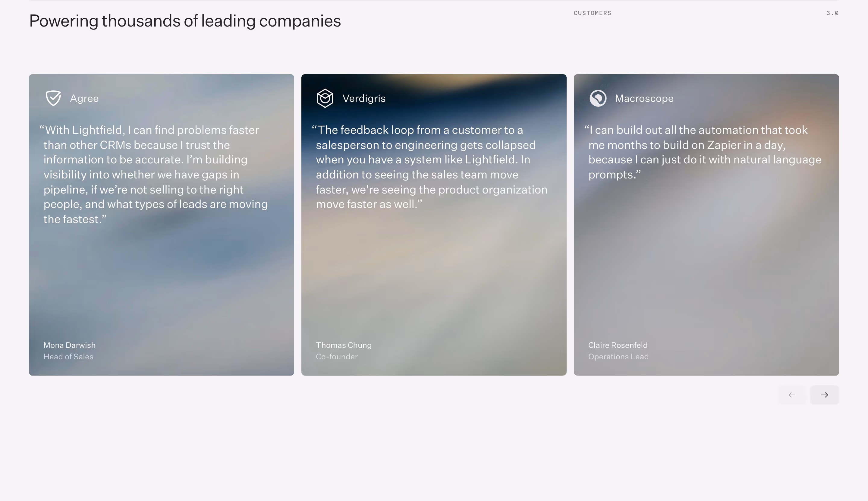Click the quote starting "I can build out all"
The width and height of the screenshot is (868, 501).
[703, 152]
